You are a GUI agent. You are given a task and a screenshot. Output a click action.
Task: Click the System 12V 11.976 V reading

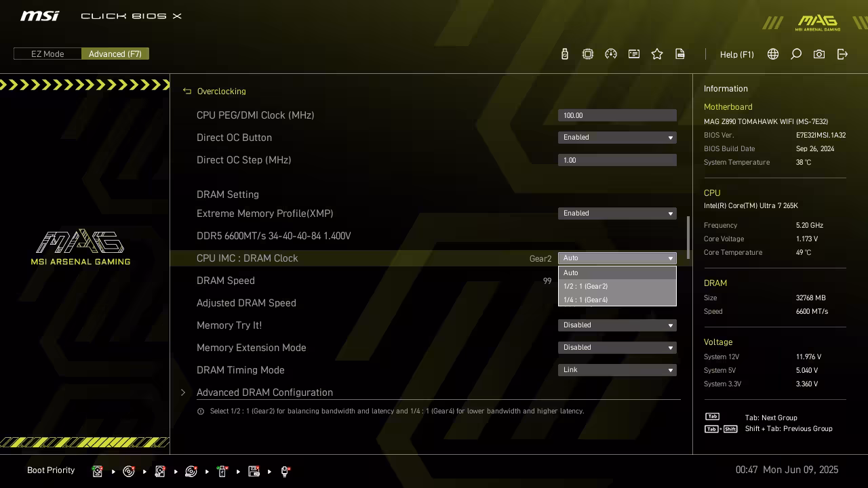pyautogui.click(x=808, y=357)
